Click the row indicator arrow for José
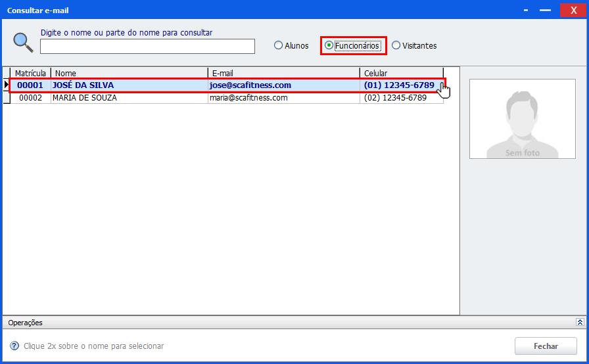Screen dimensions: 589x364 7,85
